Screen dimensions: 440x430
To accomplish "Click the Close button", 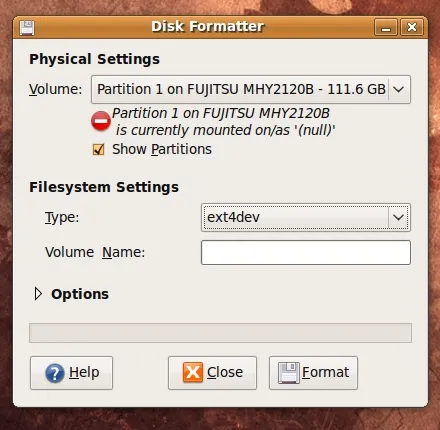I will pyautogui.click(x=212, y=373).
